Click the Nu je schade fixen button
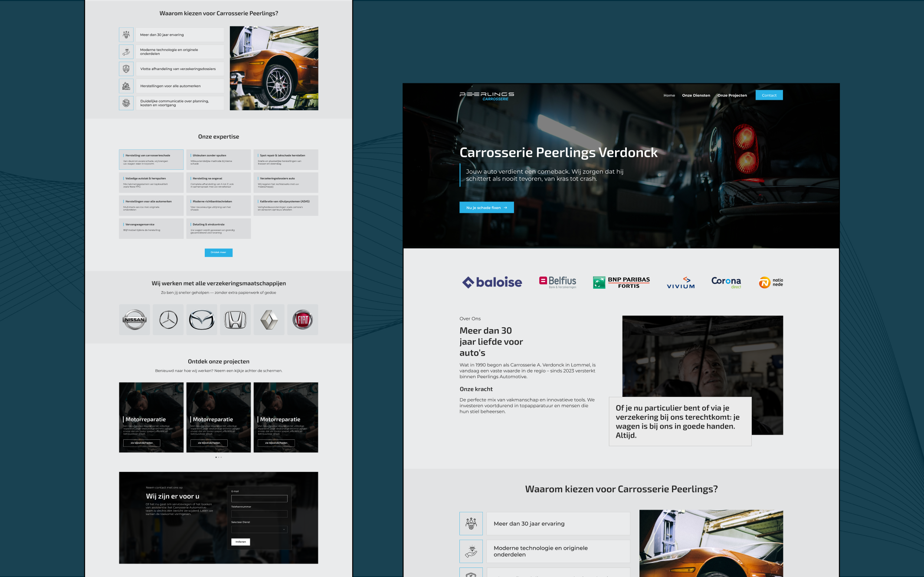 tap(486, 208)
